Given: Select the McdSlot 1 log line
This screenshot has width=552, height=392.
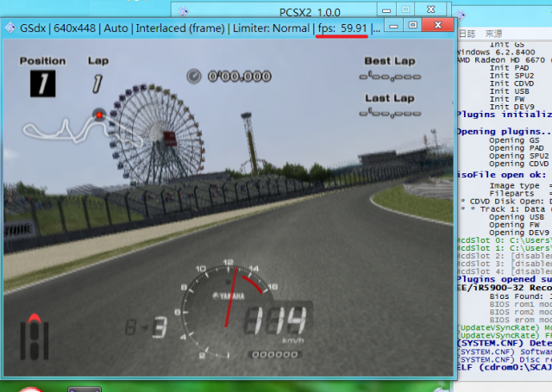Looking at the screenshot, I should tap(505, 248).
